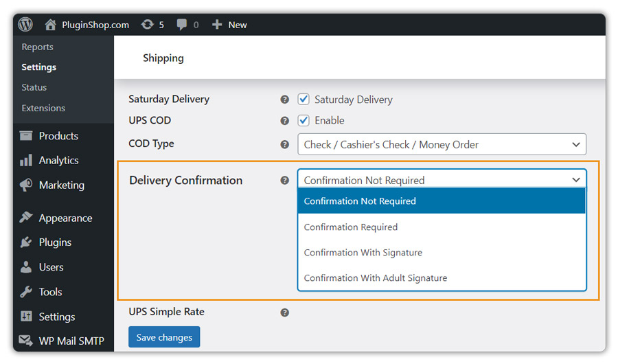Screen dimensions: 618x364
Task: Click the Appearance paintbrush icon
Action: tap(26, 218)
